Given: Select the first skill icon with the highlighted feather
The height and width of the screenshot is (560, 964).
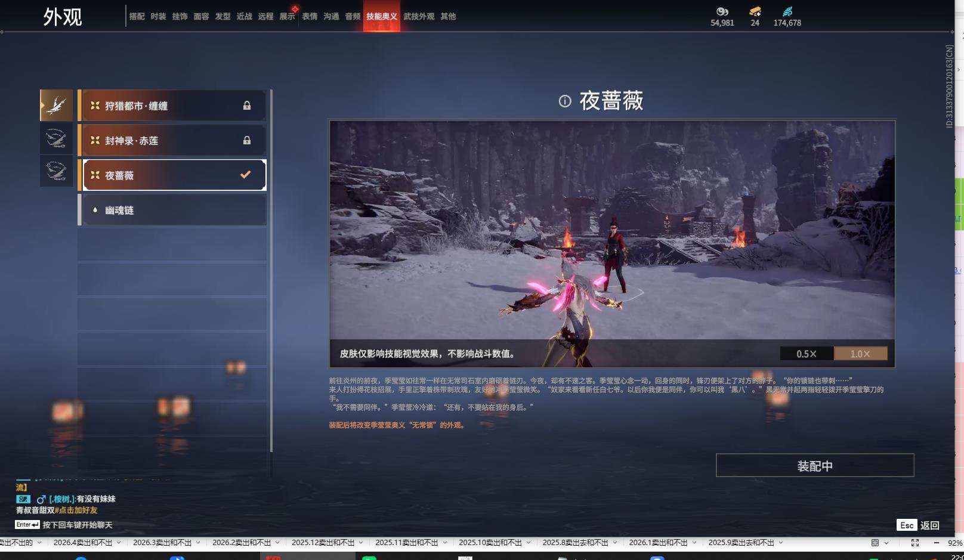Looking at the screenshot, I should (x=56, y=106).
